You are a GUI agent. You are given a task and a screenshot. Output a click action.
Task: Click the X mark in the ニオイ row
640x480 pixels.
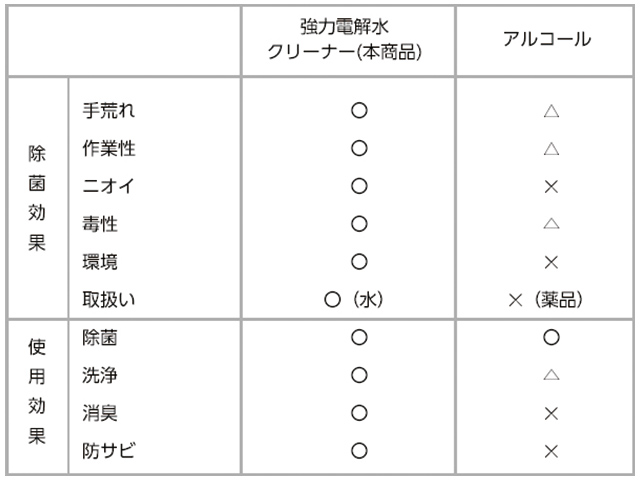tap(550, 187)
